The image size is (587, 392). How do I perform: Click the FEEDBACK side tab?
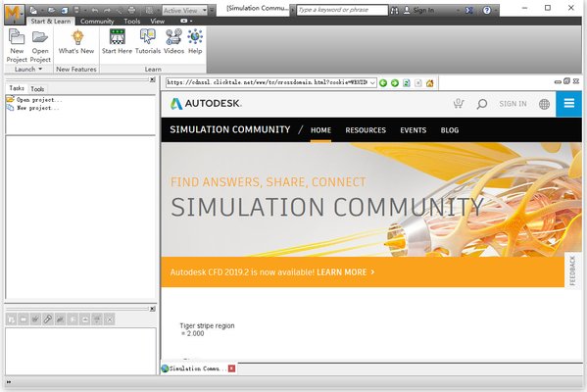click(x=572, y=270)
